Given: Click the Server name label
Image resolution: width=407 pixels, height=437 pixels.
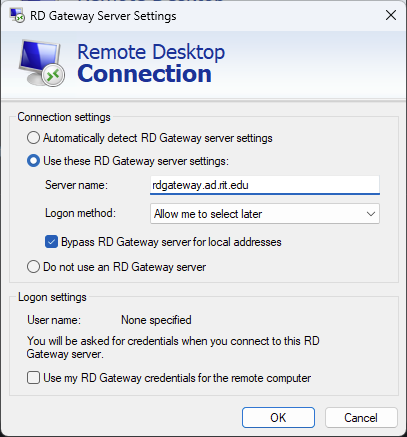Looking at the screenshot, I should coord(76,185).
